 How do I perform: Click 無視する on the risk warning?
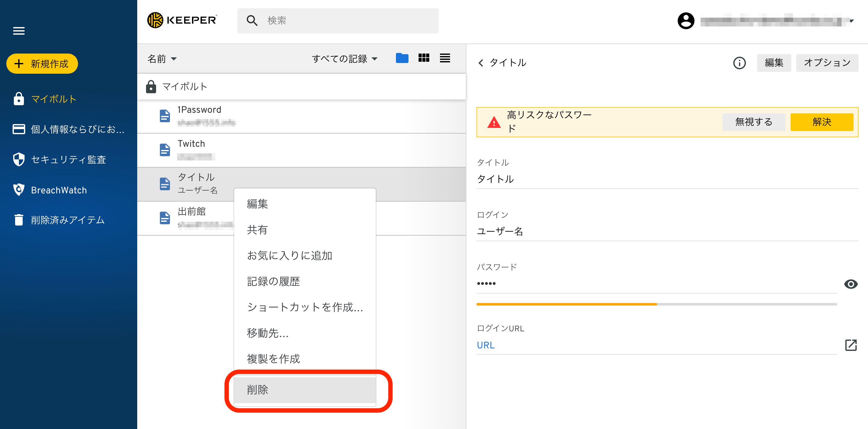754,122
